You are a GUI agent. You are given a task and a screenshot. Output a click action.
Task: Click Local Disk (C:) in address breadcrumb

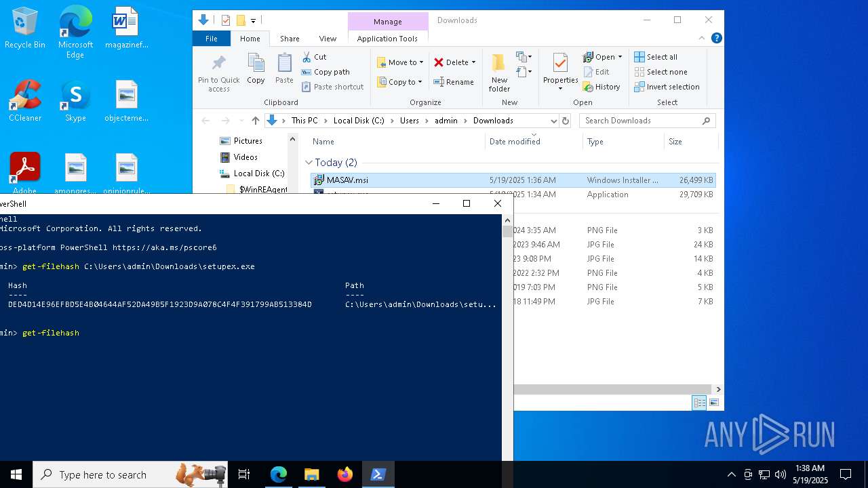coord(359,121)
